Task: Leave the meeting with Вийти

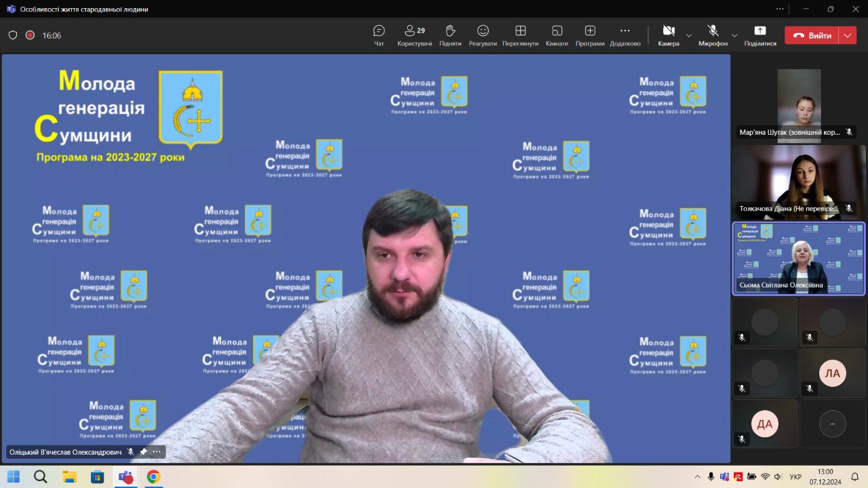Action: coord(812,35)
